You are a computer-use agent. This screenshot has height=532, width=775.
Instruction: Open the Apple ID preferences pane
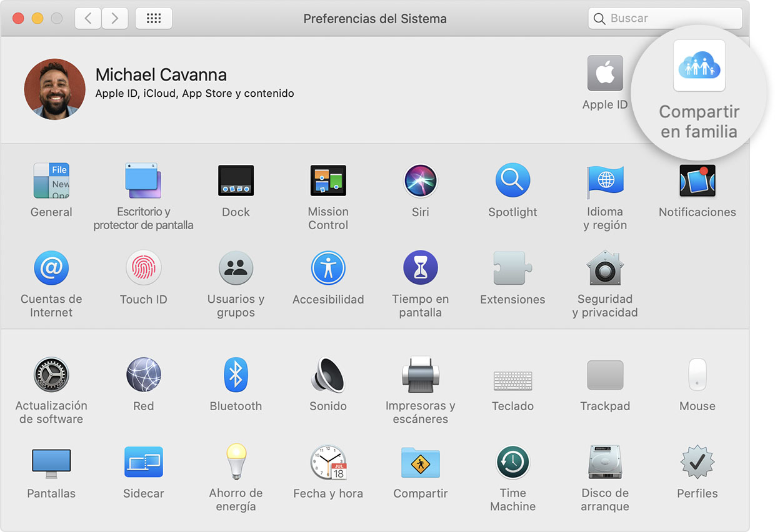coord(604,73)
